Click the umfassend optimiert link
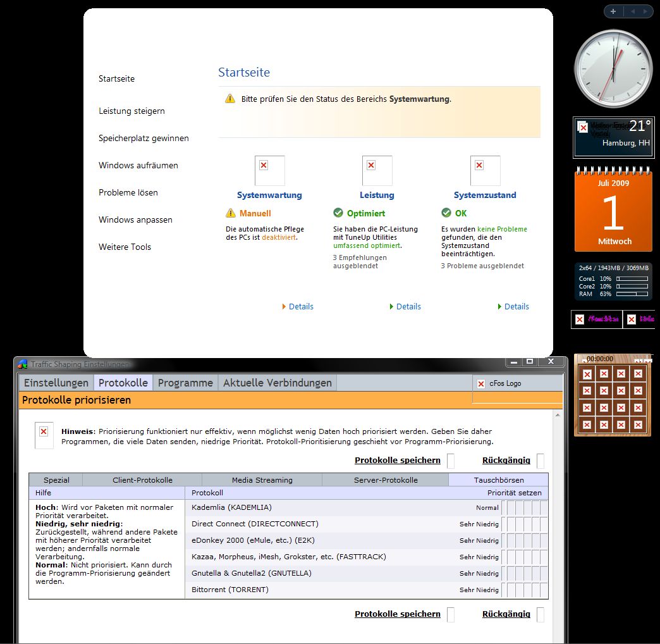The image size is (660, 644). (x=366, y=245)
